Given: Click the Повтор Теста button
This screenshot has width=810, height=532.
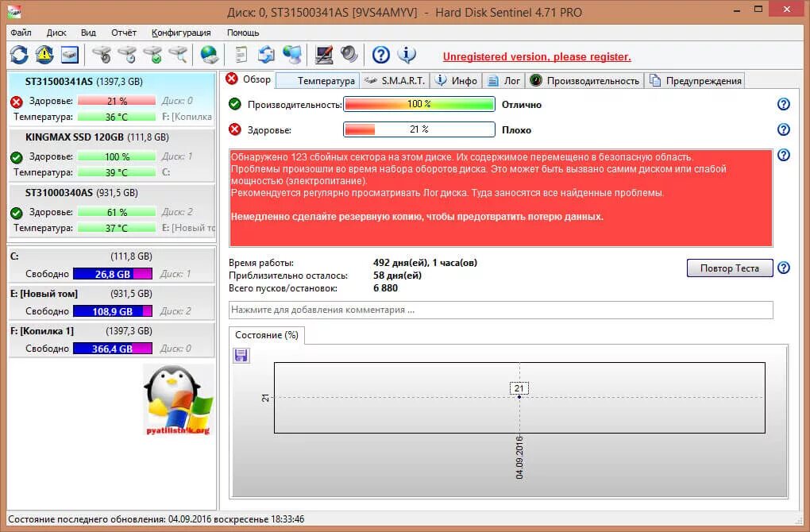Looking at the screenshot, I should coord(730,268).
